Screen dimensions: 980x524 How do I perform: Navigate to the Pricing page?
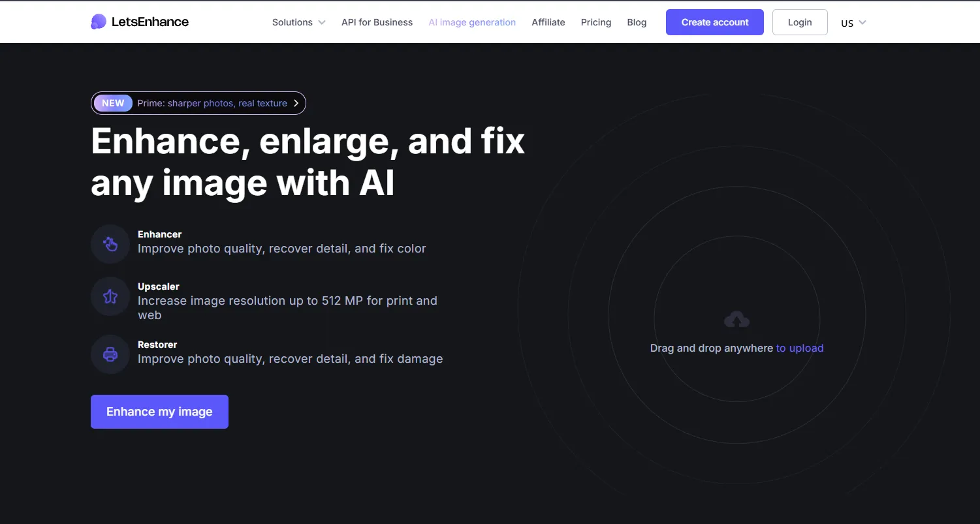click(596, 22)
